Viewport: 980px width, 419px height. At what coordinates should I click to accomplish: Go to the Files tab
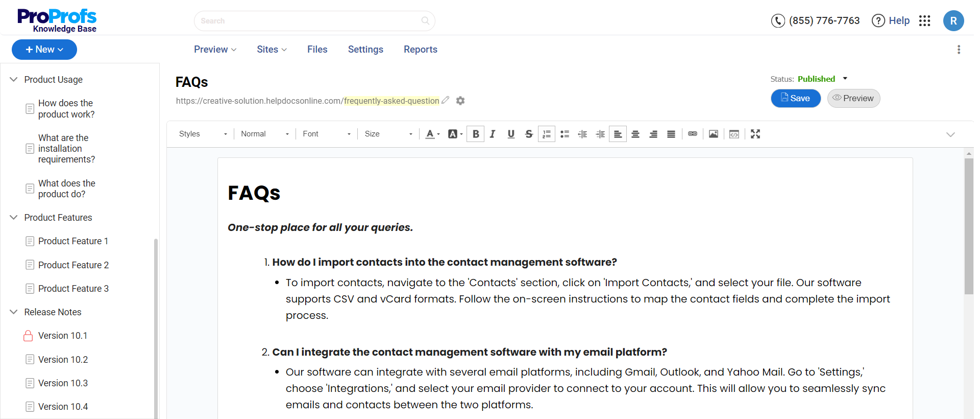coord(317,50)
